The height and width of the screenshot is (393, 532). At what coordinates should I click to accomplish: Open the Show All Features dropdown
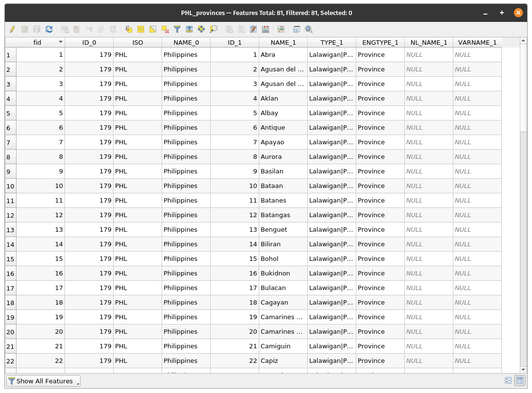coord(43,381)
